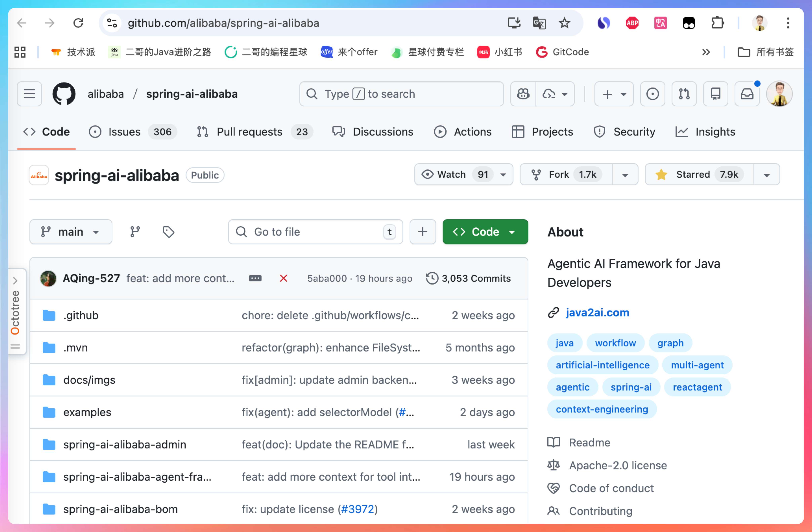This screenshot has width=812, height=532.
Task: Switch to the Insights tab
Action: tap(706, 132)
